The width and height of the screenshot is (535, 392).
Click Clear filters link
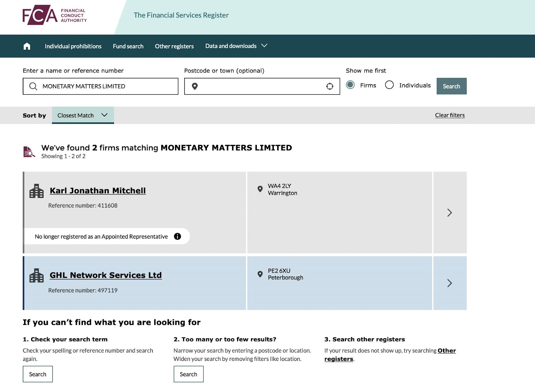tap(450, 115)
